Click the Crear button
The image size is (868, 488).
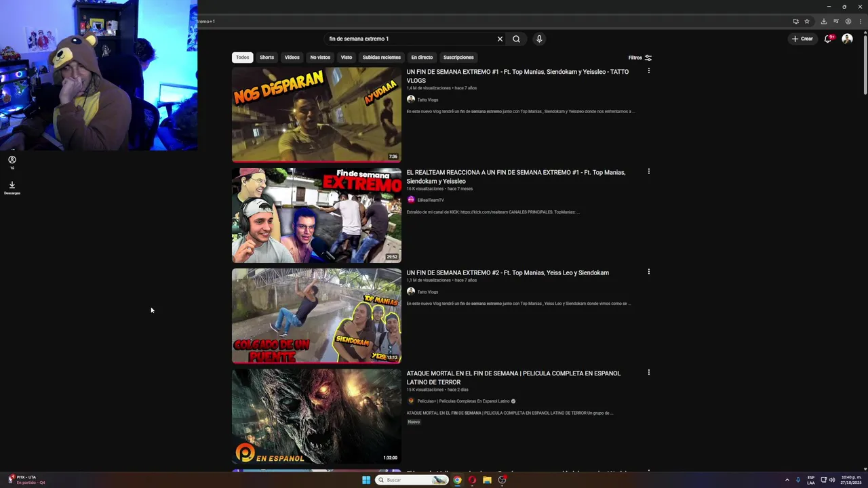802,39
